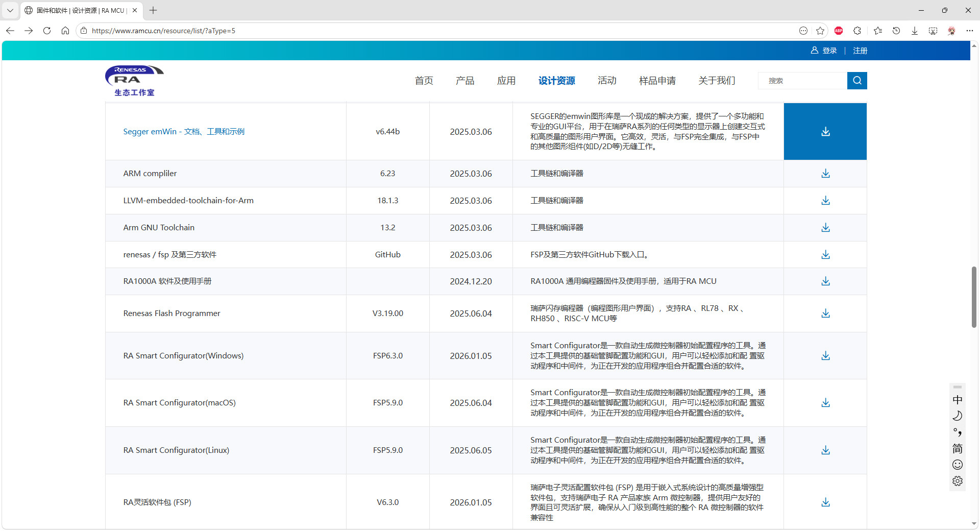Open the browser history panel
980x531 pixels.
click(x=896, y=31)
